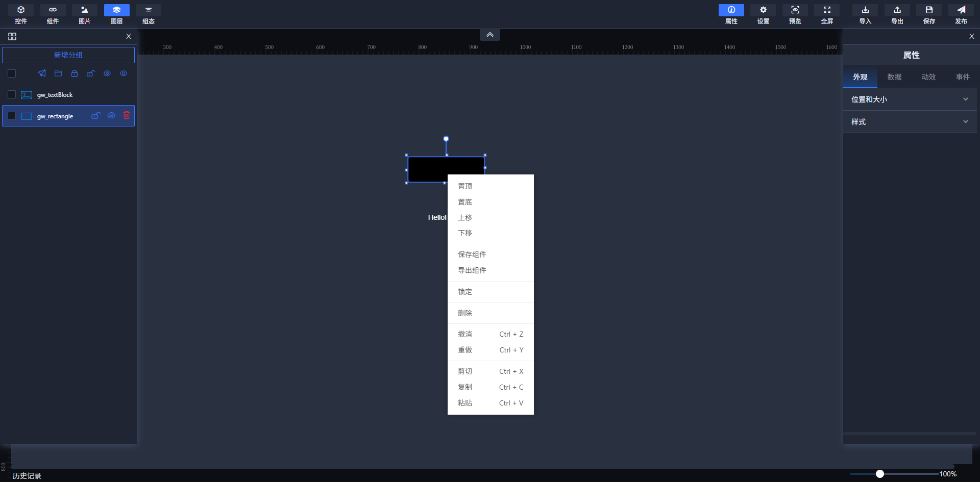Close the layers panel with its X
980x482 pixels.
point(129,36)
